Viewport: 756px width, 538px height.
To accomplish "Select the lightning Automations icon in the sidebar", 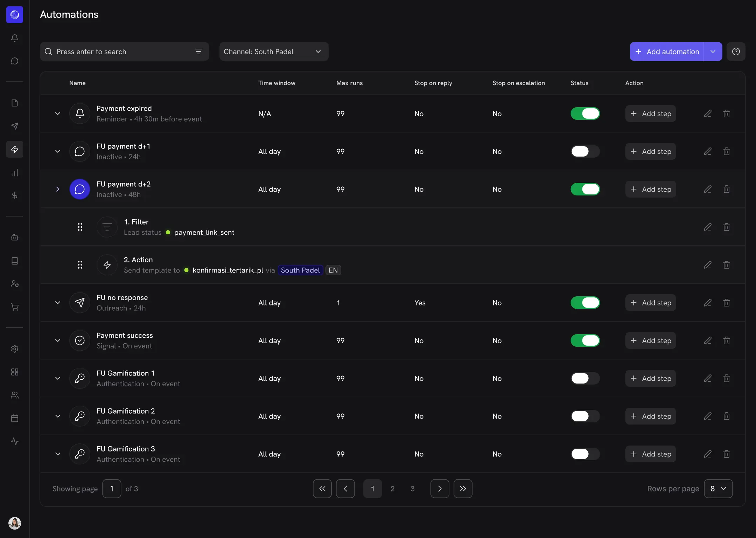I will (15, 149).
